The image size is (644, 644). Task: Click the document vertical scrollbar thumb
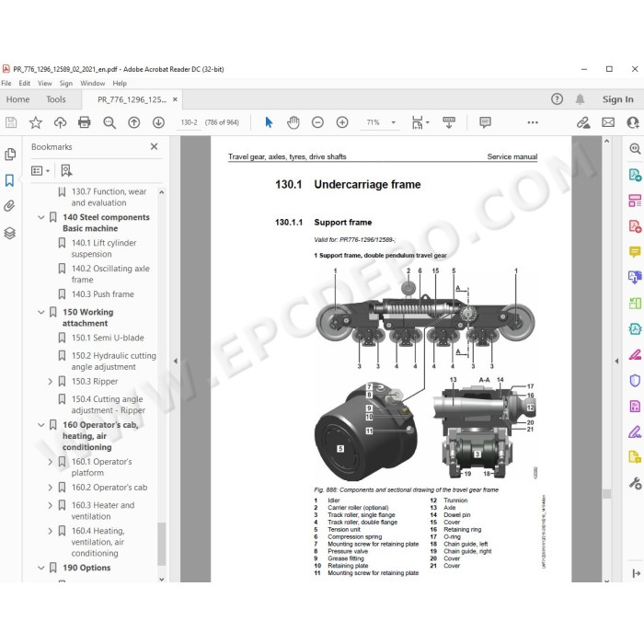(x=606, y=493)
